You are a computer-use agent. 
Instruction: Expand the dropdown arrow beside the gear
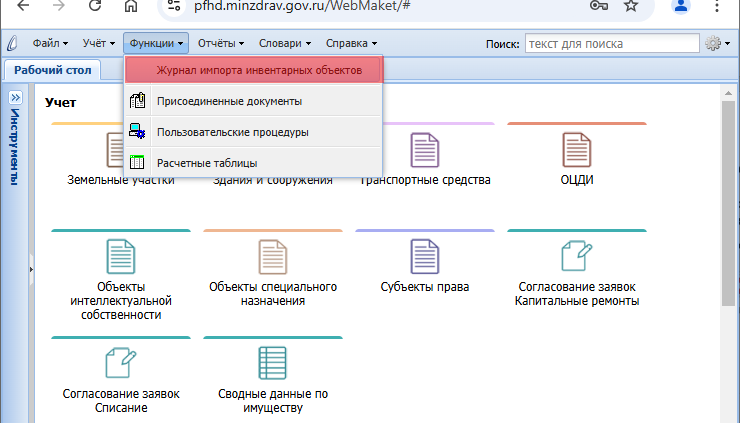(x=727, y=43)
